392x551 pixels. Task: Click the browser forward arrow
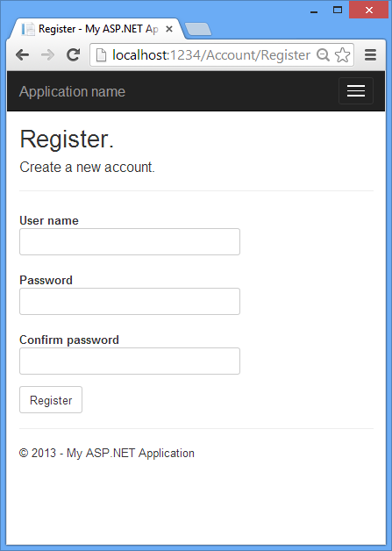[47, 54]
